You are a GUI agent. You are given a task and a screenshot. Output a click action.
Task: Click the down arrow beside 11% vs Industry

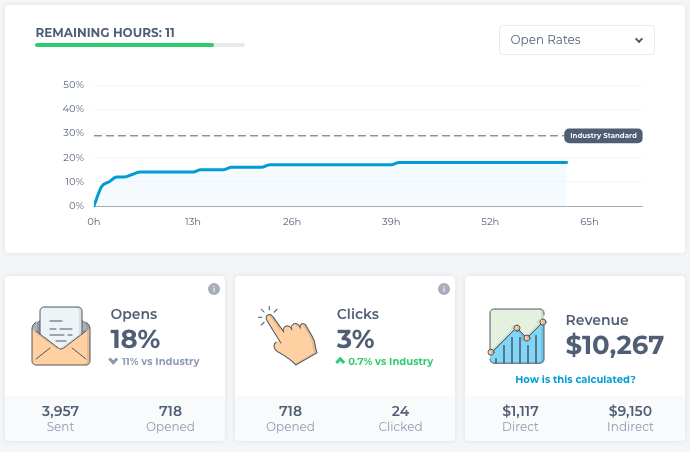pos(115,361)
